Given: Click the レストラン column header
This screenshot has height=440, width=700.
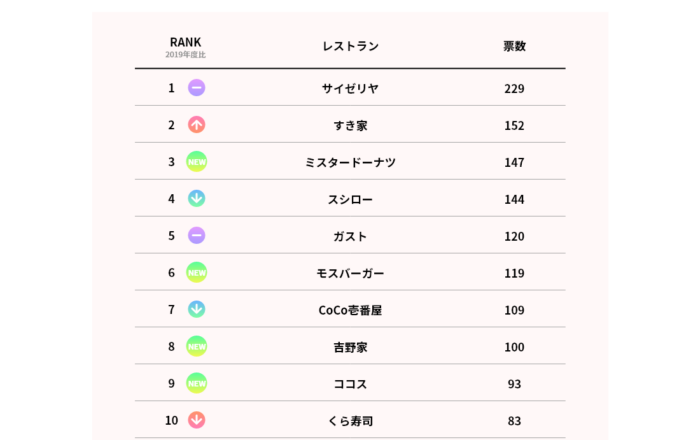Looking at the screenshot, I should pyautogui.click(x=350, y=46).
